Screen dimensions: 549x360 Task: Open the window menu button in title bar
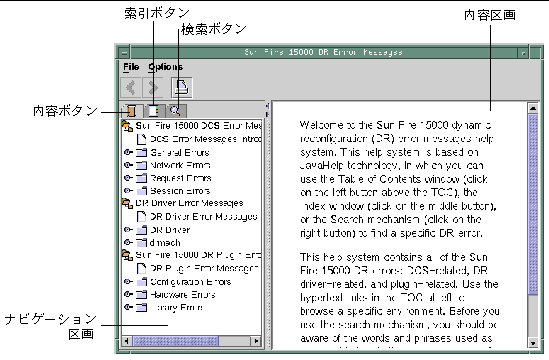(x=124, y=53)
